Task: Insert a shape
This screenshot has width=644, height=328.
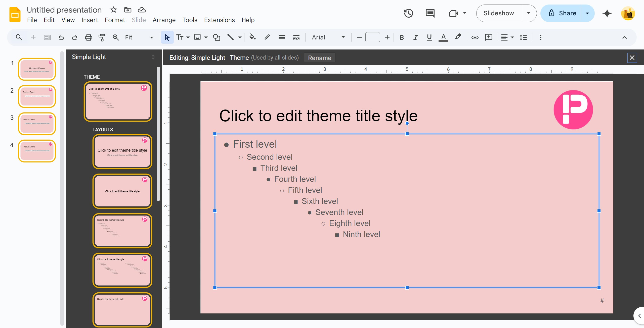Action: tap(217, 37)
